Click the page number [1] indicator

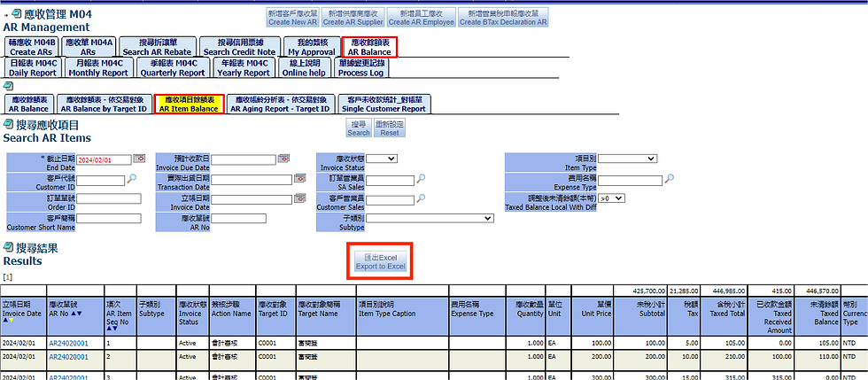pyautogui.click(x=8, y=277)
